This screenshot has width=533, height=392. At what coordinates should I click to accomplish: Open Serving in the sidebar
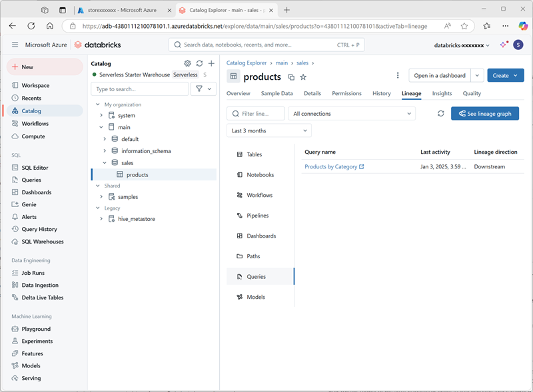(x=31, y=378)
